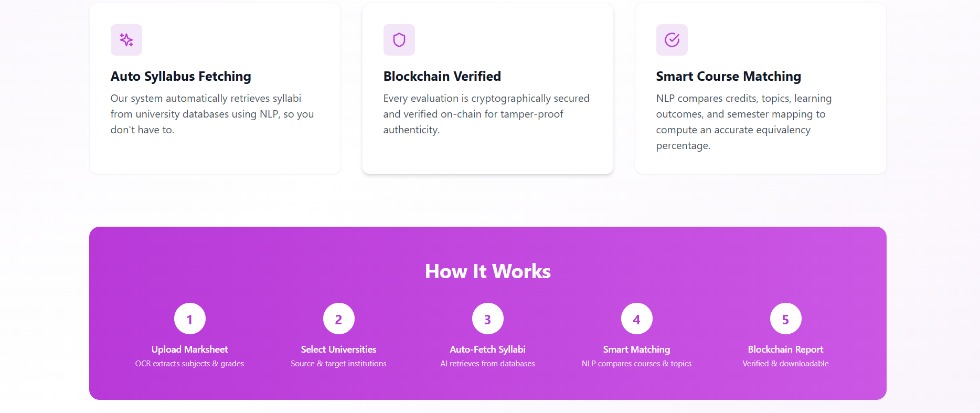Open the Blockchain Verified heading

tap(442, 77)
